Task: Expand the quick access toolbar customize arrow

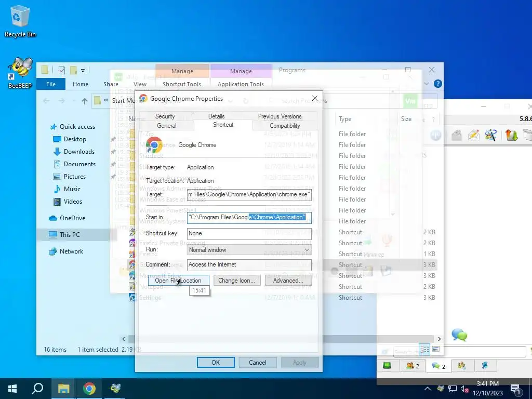Action: click(x=83, y=71)
